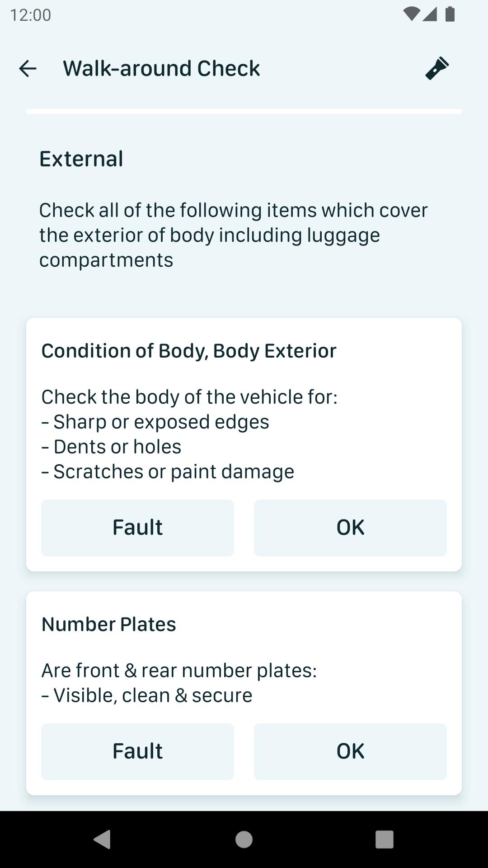Image resolution: width=488 pixels, height=868 pixels.
Task: Mark Condition of Body as OK
Action: click(x=350, y=527)
